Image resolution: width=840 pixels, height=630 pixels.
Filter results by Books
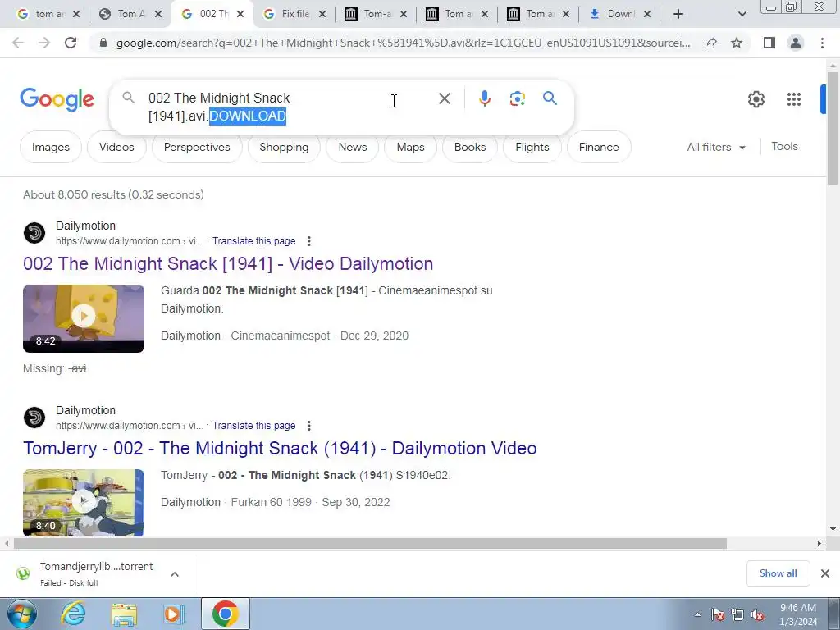pyautogui.click(x=470, y=147)
